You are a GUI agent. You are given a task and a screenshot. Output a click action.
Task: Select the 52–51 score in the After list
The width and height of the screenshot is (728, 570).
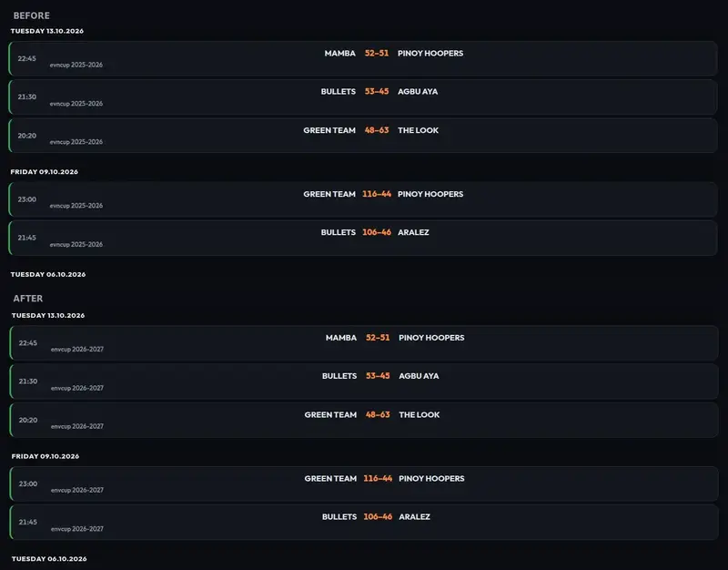click(378, 338)
